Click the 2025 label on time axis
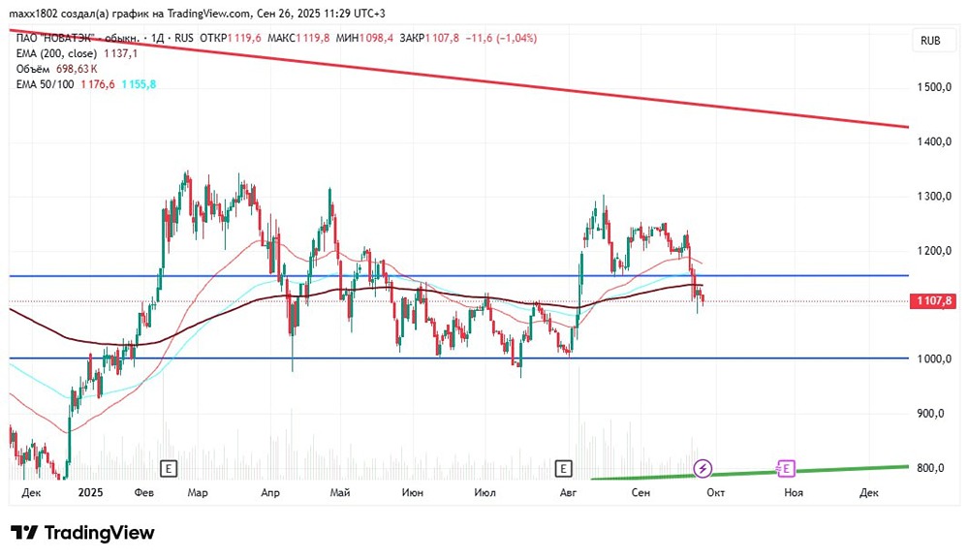The height and width of the screenshot is (560, 969). click(x=90, y=492)
